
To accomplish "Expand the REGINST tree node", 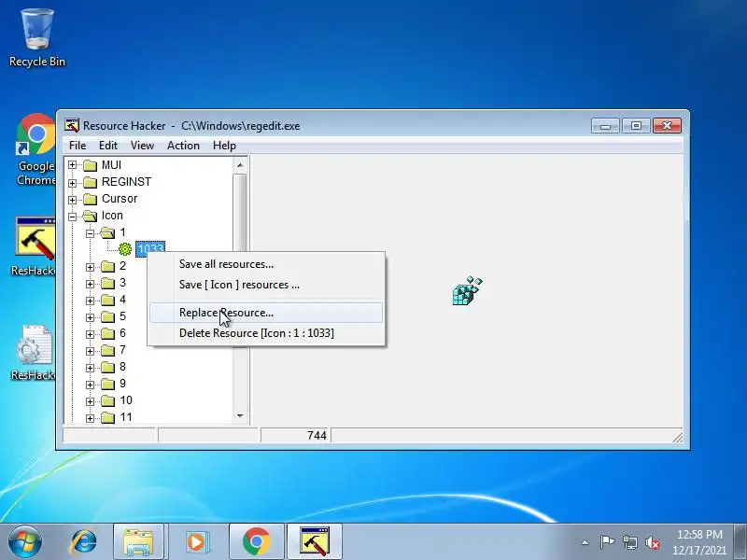I will click(72, 183).
